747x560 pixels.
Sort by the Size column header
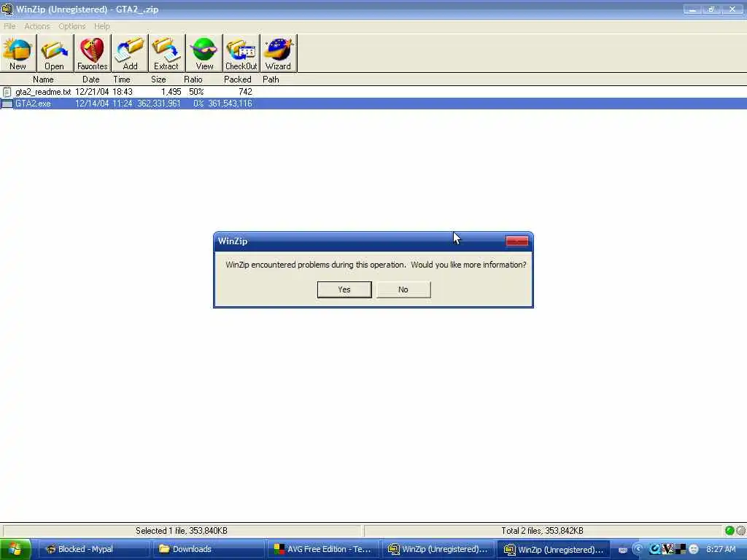[158, 79]
